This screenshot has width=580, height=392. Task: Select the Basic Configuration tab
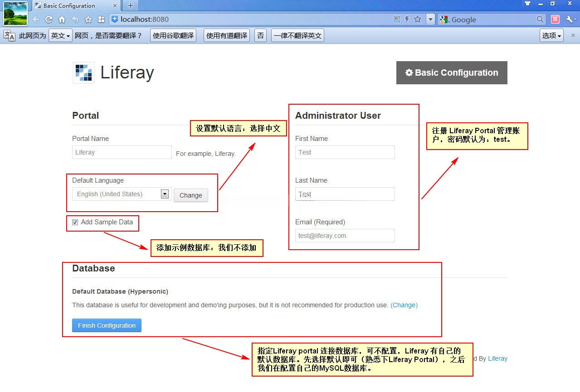tap(76, 6)
